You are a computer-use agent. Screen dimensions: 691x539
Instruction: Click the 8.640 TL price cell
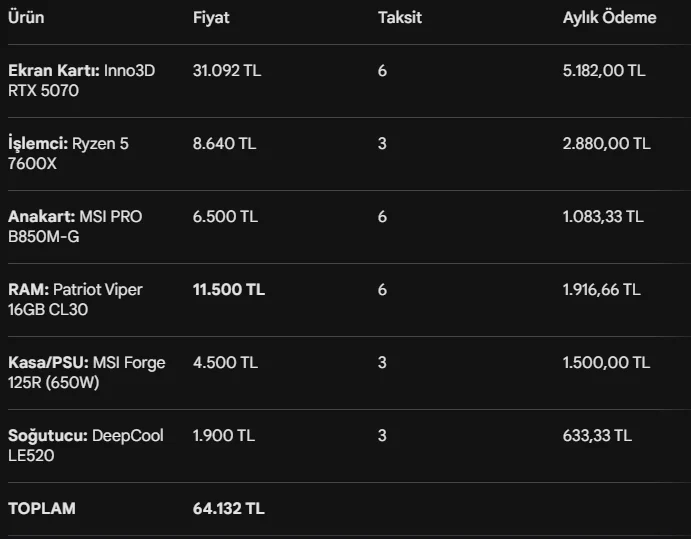pos(224,144)
